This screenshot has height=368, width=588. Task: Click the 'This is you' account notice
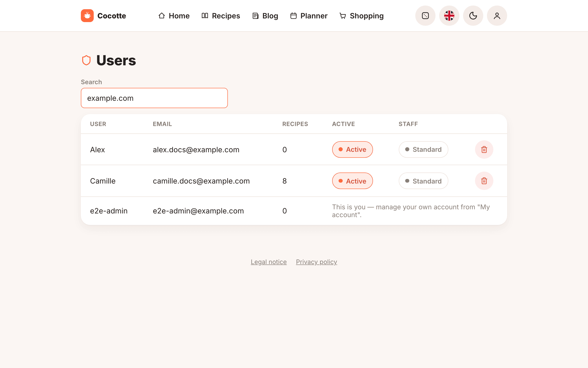pyautogui.click(x=411, y=211)
